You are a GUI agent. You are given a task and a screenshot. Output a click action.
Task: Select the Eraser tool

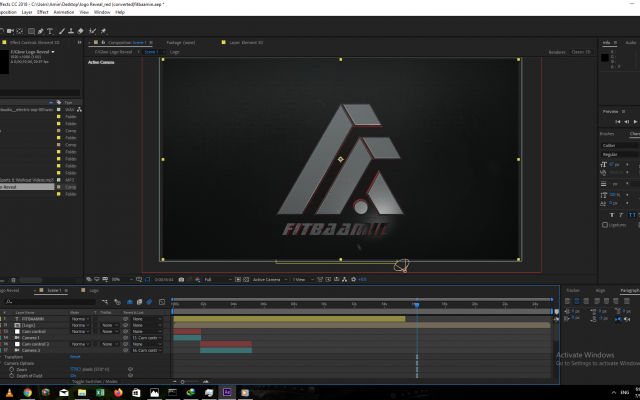(80, 31)
